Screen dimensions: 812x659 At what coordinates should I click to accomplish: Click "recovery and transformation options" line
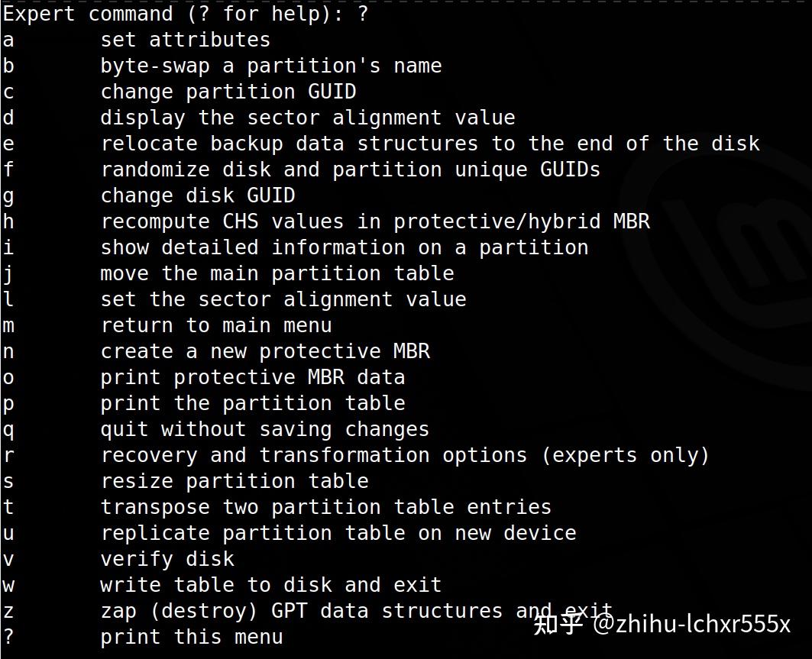coord(405,455)
